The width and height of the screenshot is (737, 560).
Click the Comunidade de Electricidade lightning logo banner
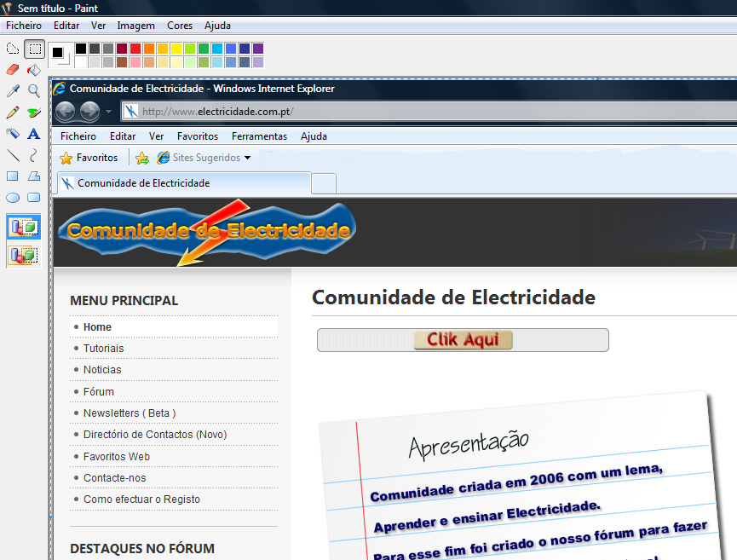coord(207,232)
